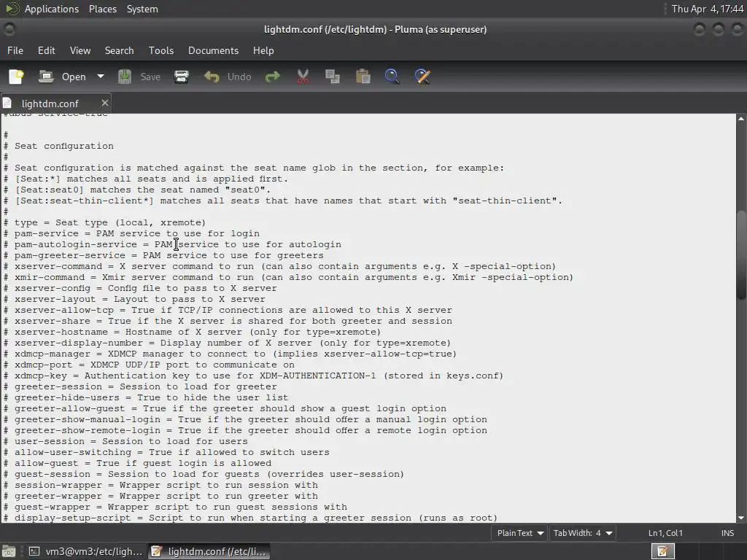
Task: Click the "session-wrapper" line
Action: pos(160,486)
